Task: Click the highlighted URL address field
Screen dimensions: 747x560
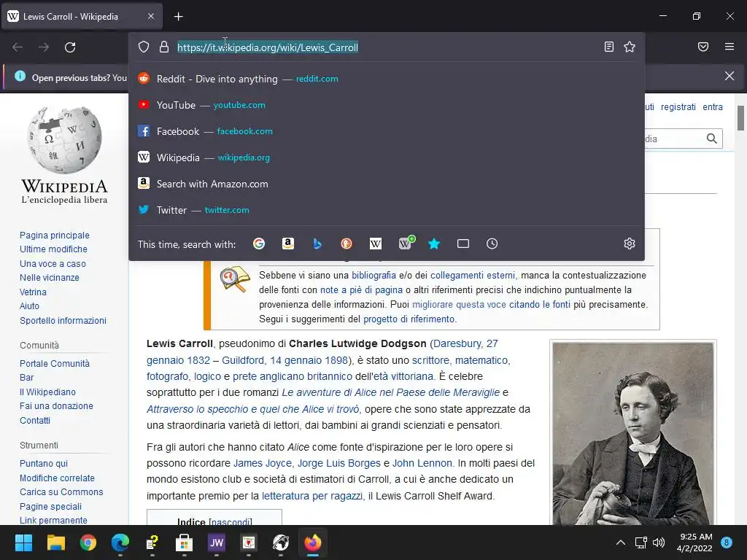Action: [268, 47]
